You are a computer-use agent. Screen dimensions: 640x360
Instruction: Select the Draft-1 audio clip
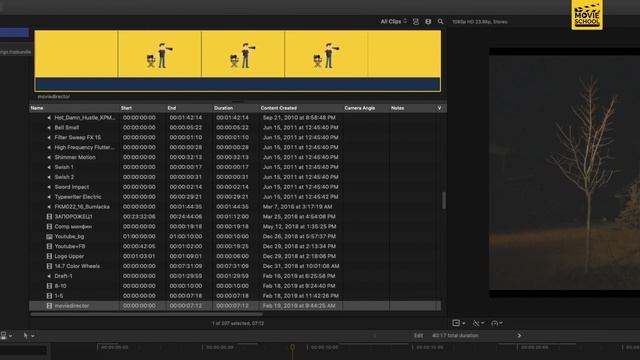[235, 276]
